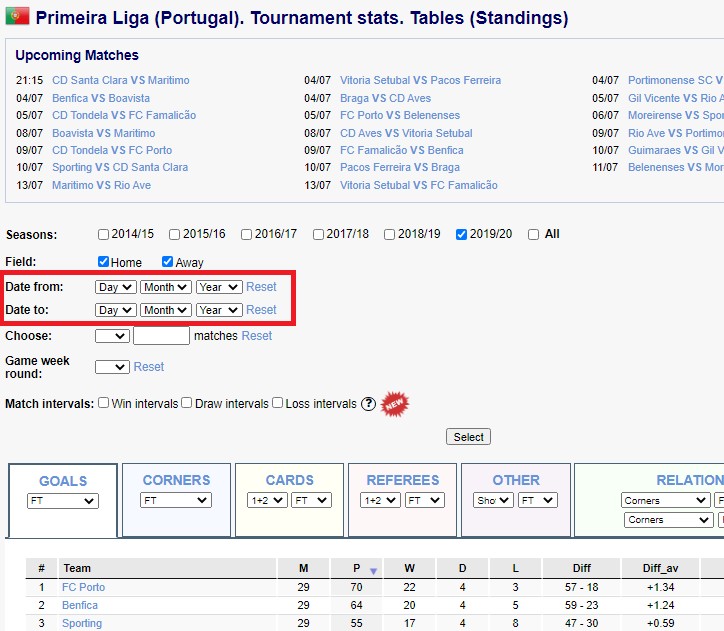The image size is (724, 631).
Task: Switch to the RELATION tab
Action: (690, 480)
